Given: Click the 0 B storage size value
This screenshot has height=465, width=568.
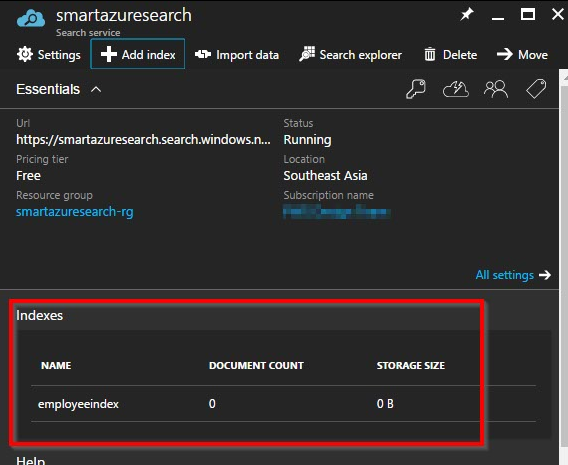Looking at the screenshot, I should [x=385, y=403].
